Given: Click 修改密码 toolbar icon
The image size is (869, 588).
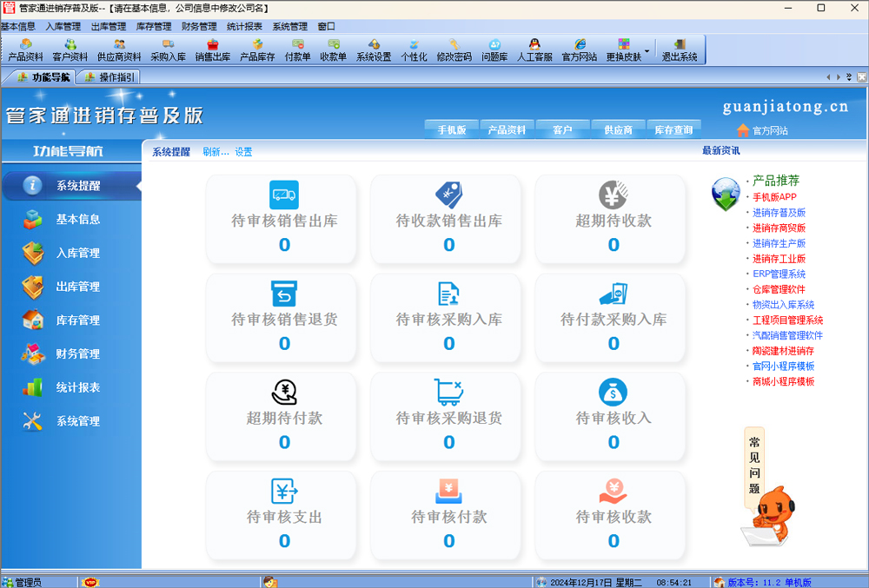Looking at the screenshot, I should pyautogui.click(x=454, y=50).
